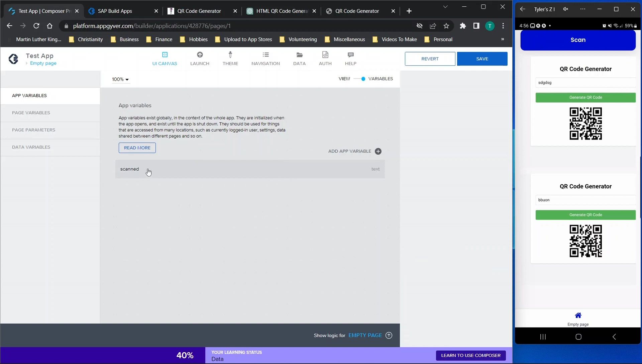Open the UI Canvas tab
This screenshot has width=642, height=364.
coord(165,59)
